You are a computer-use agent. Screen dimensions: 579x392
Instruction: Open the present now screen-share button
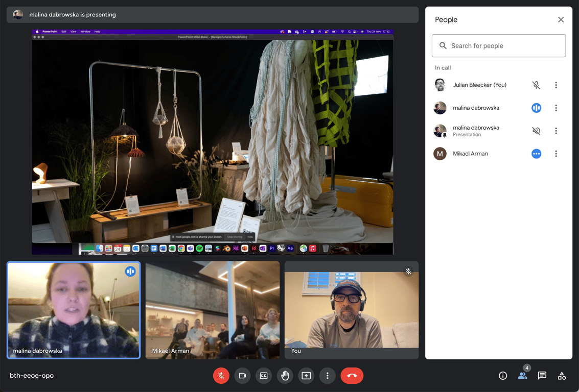pyautogui.click(x=306, y=375)
